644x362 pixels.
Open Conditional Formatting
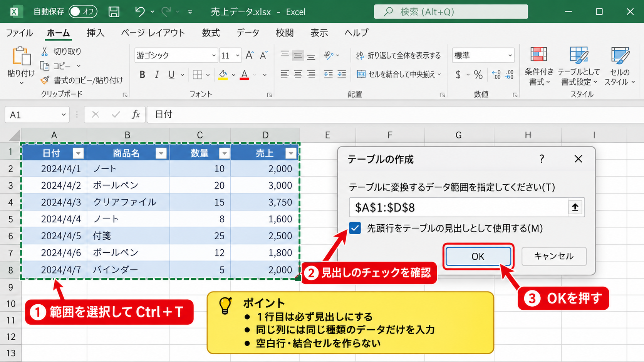[x=539, y=66]
